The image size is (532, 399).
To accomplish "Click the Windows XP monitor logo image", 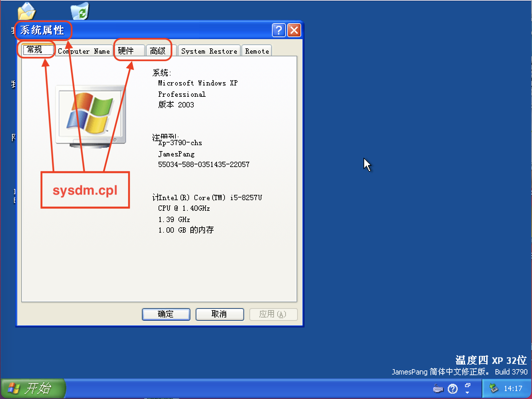I will coord(90,116).
